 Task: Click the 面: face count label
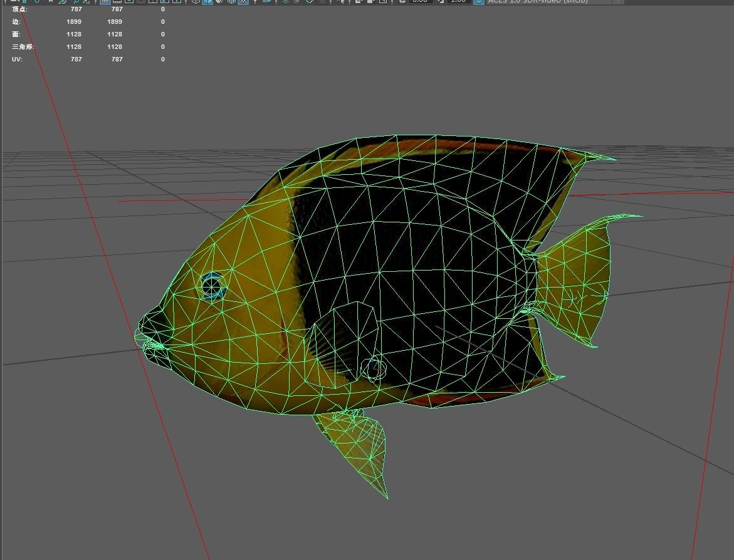[16, 34]
